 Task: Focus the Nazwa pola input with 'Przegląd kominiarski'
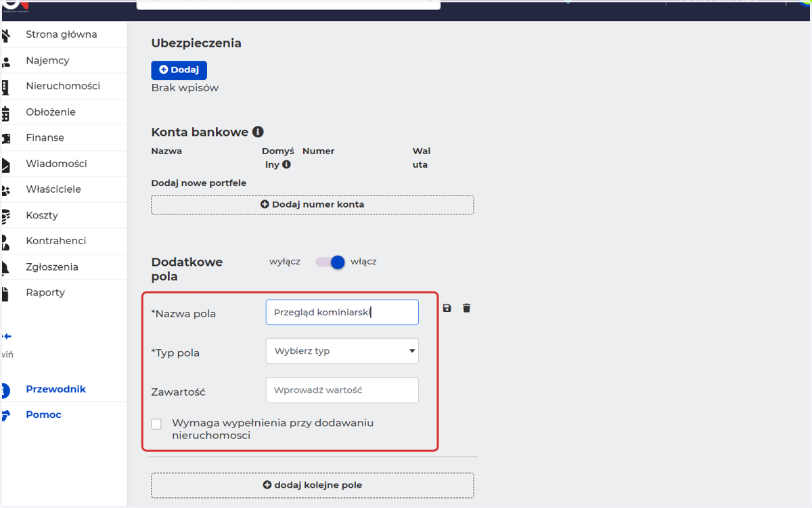point(342,313)
